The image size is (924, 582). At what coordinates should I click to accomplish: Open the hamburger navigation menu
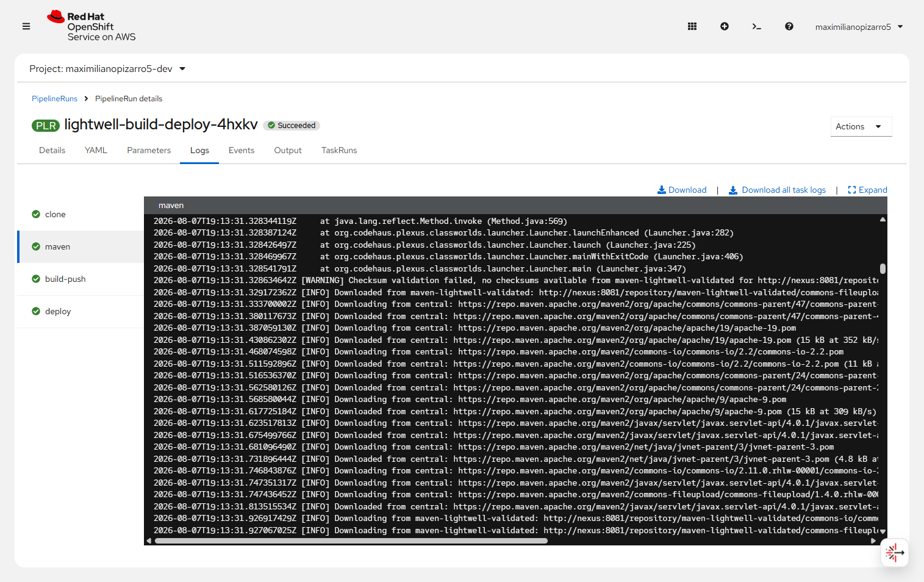pos(26,26)
